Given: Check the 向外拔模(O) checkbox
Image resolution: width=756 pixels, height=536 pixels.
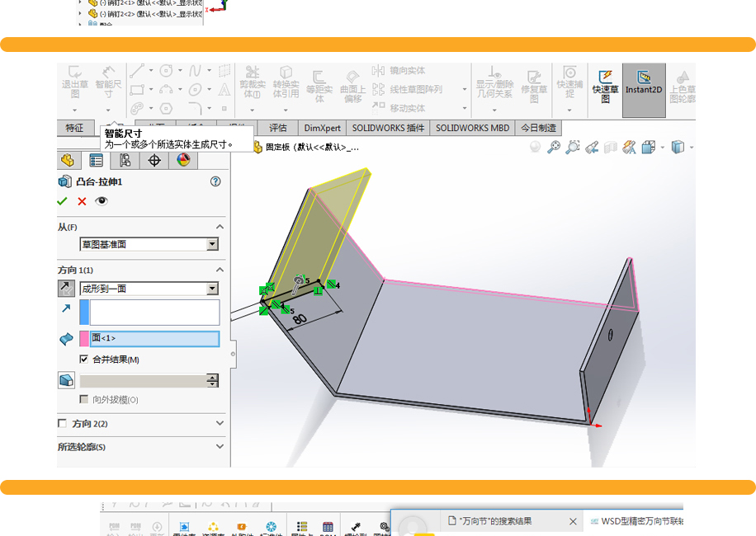Looking at the screenshot, I should pos(84,399).
